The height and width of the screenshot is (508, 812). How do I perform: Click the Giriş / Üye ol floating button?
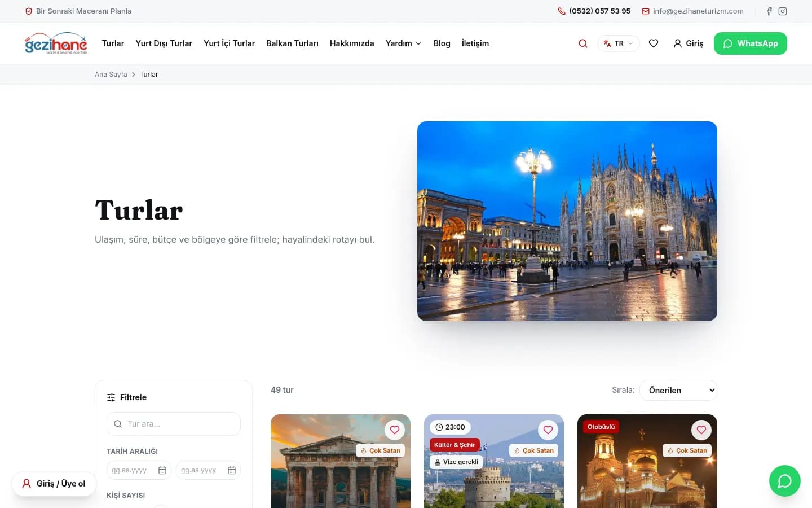point(54,484)
